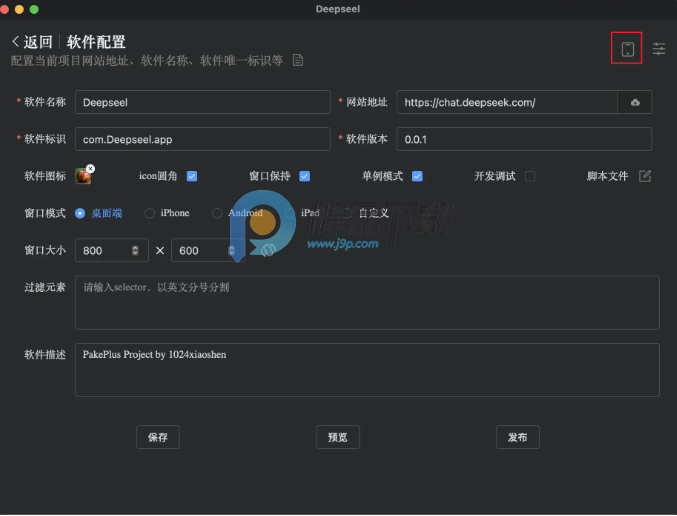The width and height of the screenshot is (677, 516).
Task: Click the yellow minimize window button
Action: [19, 9]
